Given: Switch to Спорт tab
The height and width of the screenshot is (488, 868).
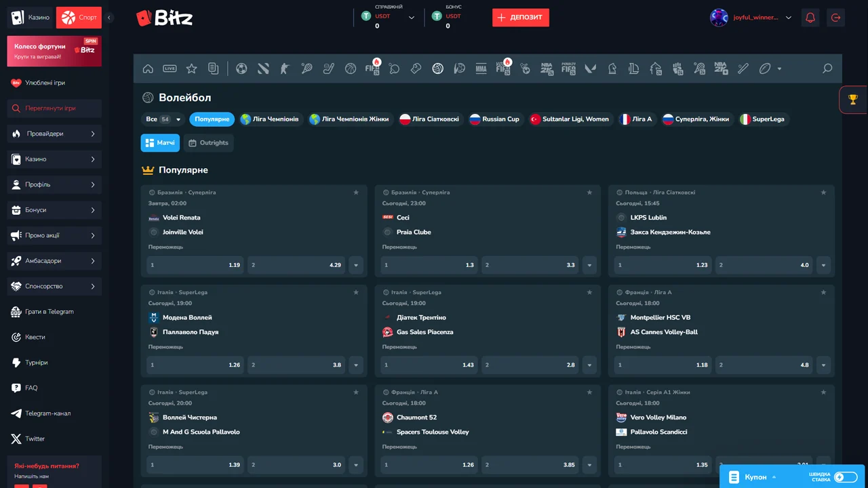Looking at the screenshot, I should point(79,18).
